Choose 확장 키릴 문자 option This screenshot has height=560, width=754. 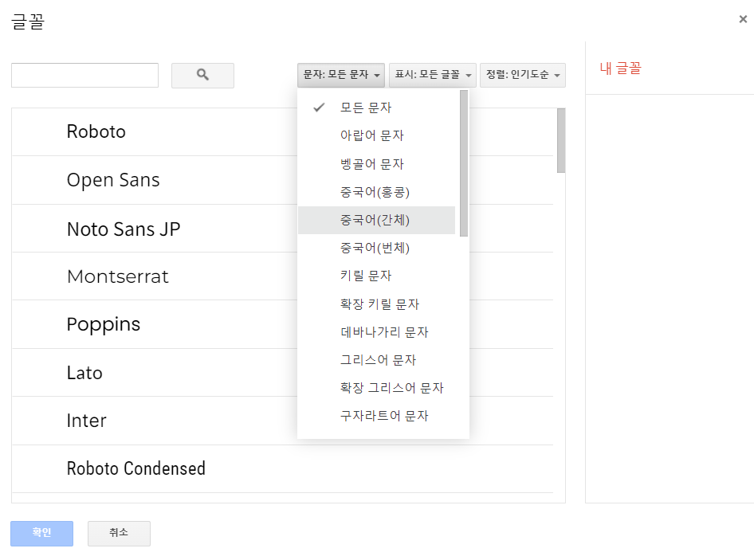(376, 304)
